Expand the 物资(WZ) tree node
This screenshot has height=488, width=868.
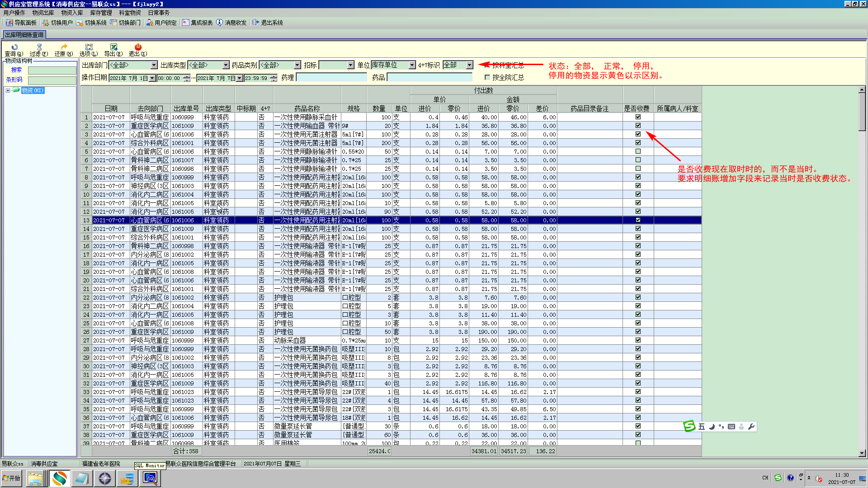tap(8, 90)
